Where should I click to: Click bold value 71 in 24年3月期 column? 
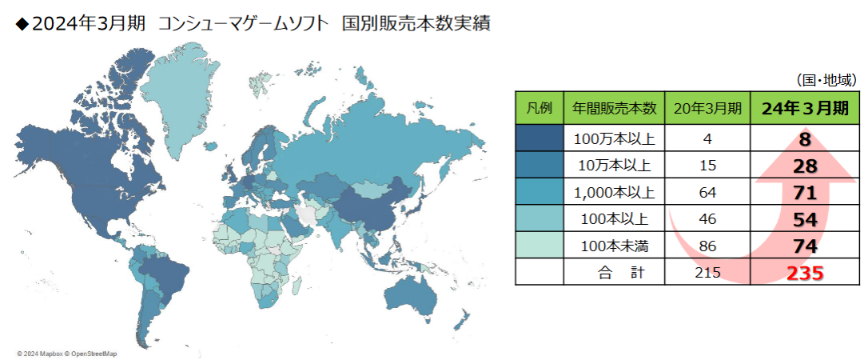805,193
